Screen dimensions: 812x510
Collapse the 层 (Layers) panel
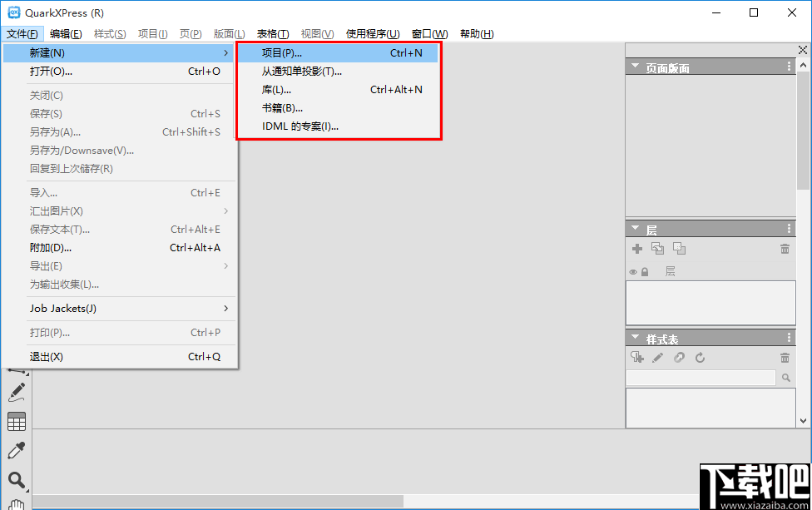(x=635, y=228)
